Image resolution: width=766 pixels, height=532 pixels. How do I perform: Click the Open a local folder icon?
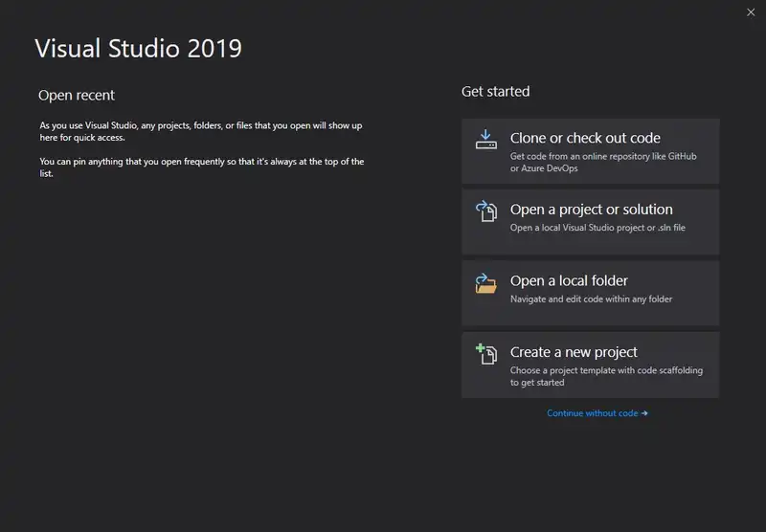point(486,282)
